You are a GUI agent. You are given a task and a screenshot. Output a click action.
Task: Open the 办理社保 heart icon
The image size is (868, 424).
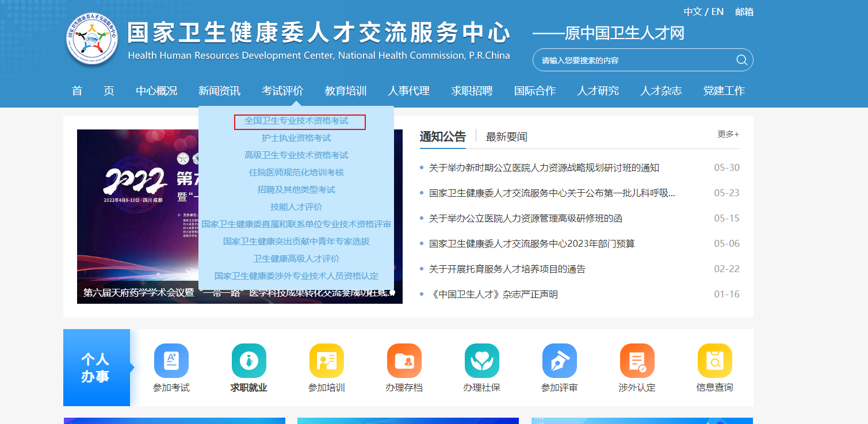point(481,361)
